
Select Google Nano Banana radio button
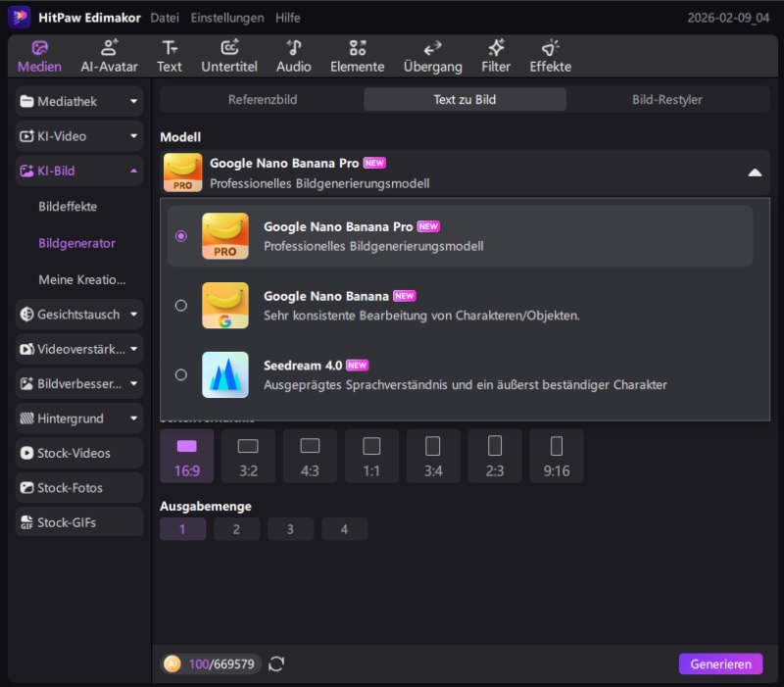[181, 306]
